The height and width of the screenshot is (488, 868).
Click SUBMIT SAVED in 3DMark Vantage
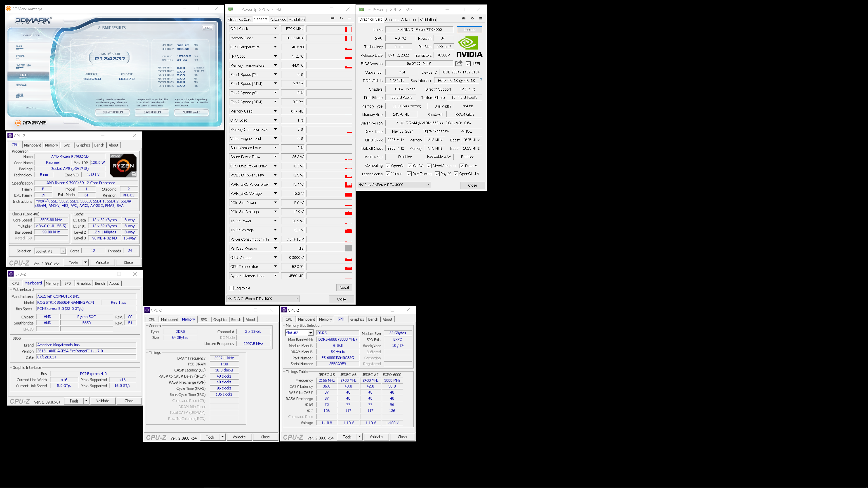click(191, 113)
